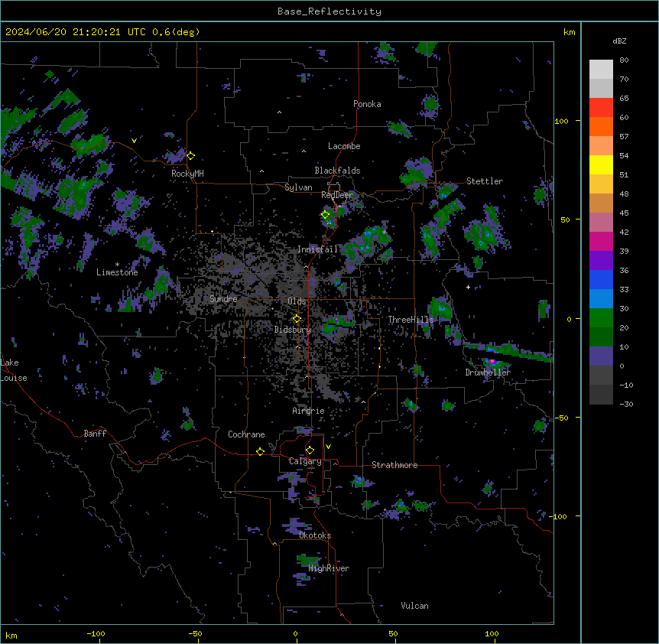The image size is (659, 644).
Task: Click the 0 tick on the horizontal axis
Action: pos(295,633)
